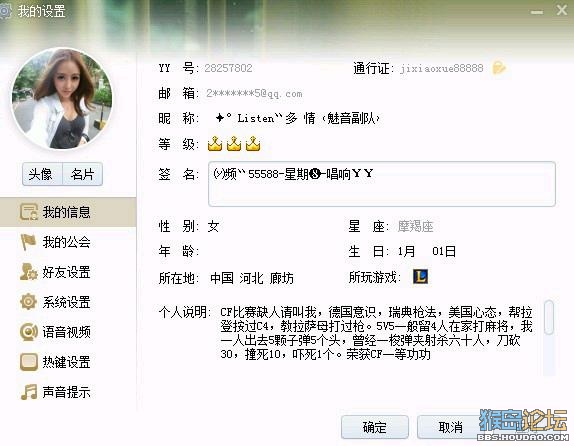The width and height of the screenshot is (574, 446).
Task: Open the birthday day 01日 selector
Action: click(444, 251)
